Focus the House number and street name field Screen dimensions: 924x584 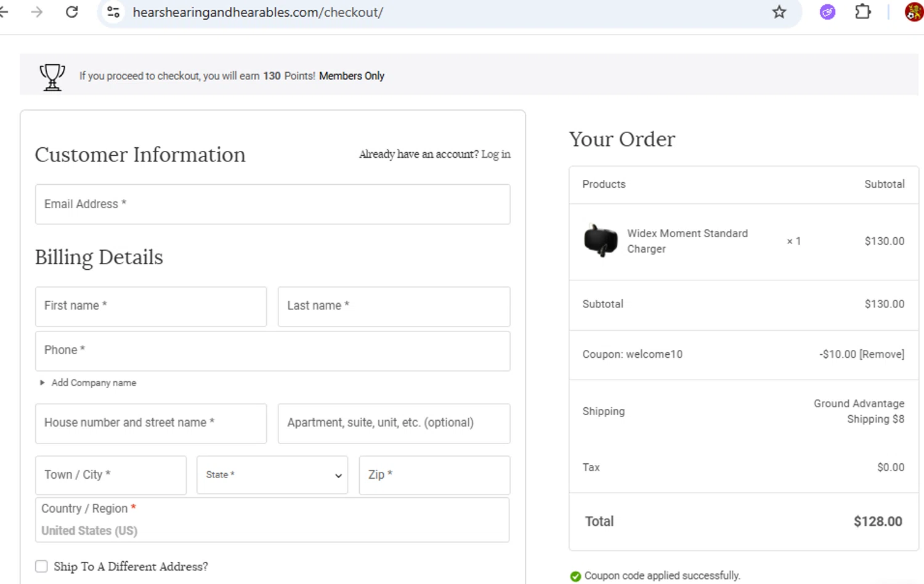coord(151,423)
